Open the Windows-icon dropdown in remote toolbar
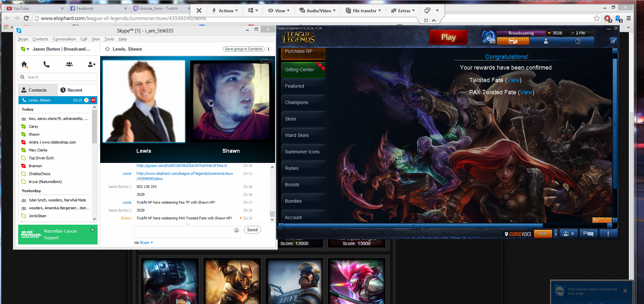The height and width of the screenshot is (304, 644). pyautogui.click(x=253, y=11)
